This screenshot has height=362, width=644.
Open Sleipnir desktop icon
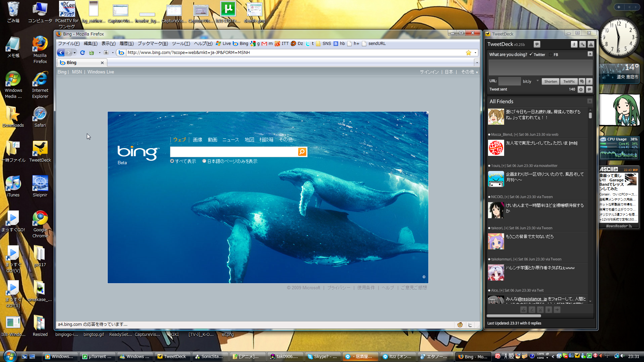click(x=40, y=186)
